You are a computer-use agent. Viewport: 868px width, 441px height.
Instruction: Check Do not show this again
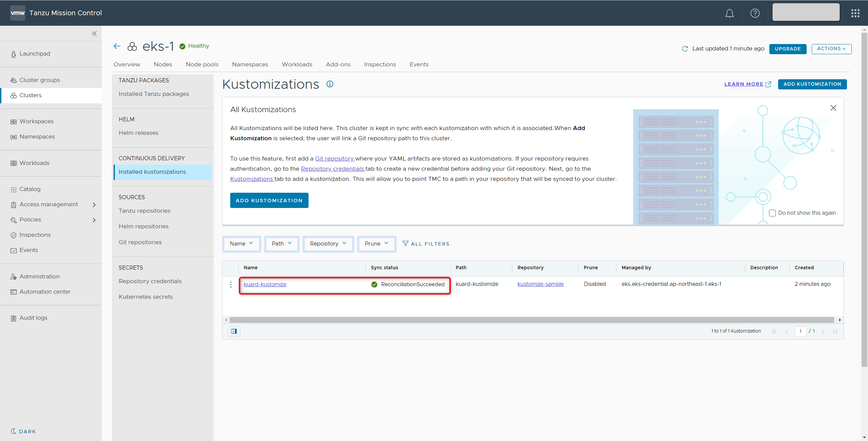[772, 213]
